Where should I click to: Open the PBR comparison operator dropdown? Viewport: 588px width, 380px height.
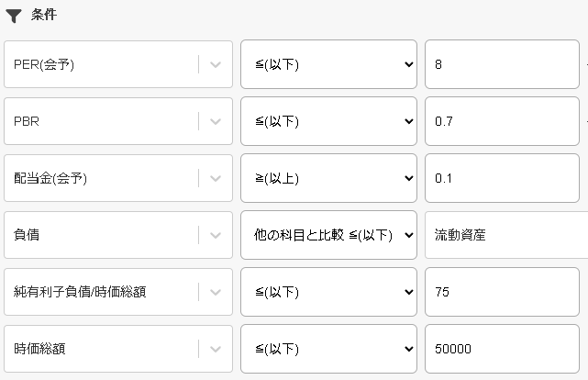pyautogui.click(x=328, y=121)
